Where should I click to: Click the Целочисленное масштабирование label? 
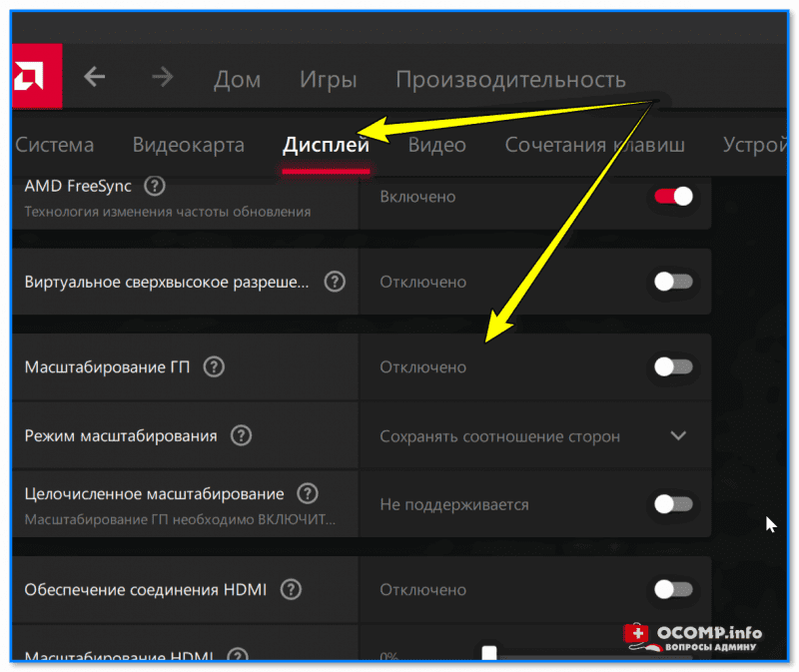point(155,493)
